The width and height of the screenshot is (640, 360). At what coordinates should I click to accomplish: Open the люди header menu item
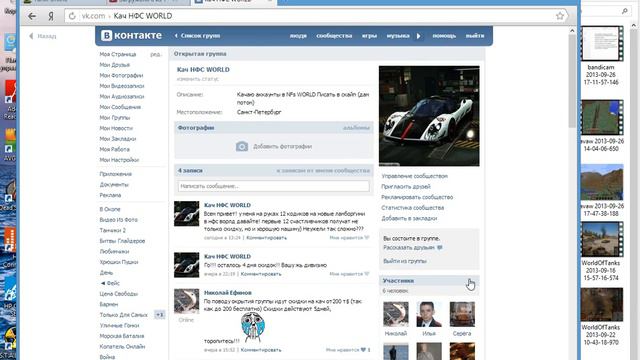click(x=298, y=36)
